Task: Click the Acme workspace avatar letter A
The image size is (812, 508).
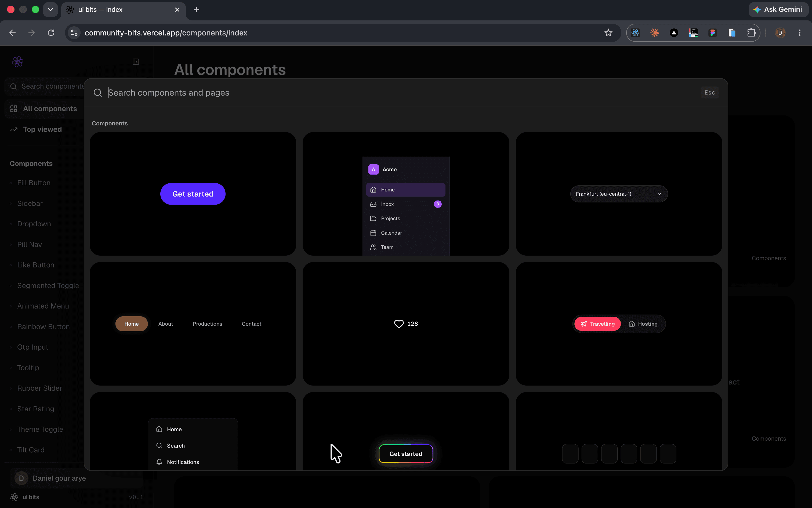Action: click(x=373, y=169)
